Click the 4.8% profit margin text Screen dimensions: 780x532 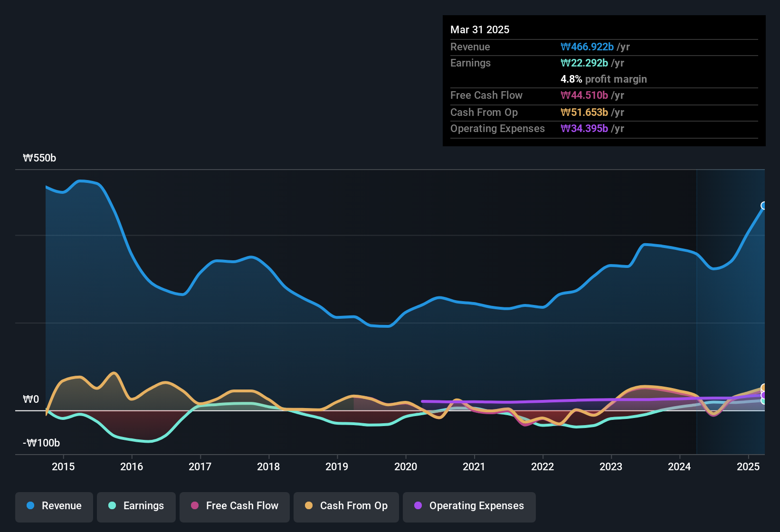click(604, 79)
